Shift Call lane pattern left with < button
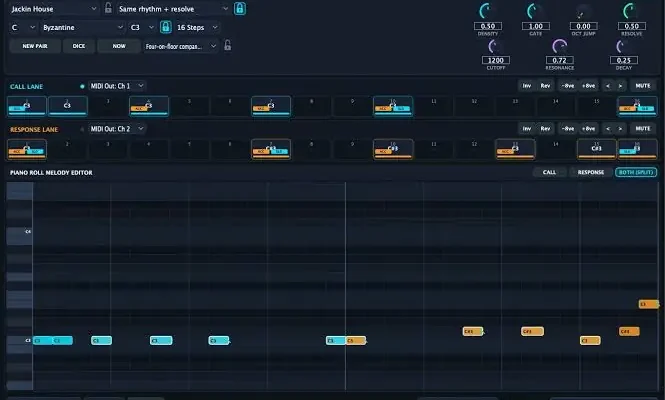Viewport: 665px width, 400px height. pyautogui.click(x=608, y=86)
